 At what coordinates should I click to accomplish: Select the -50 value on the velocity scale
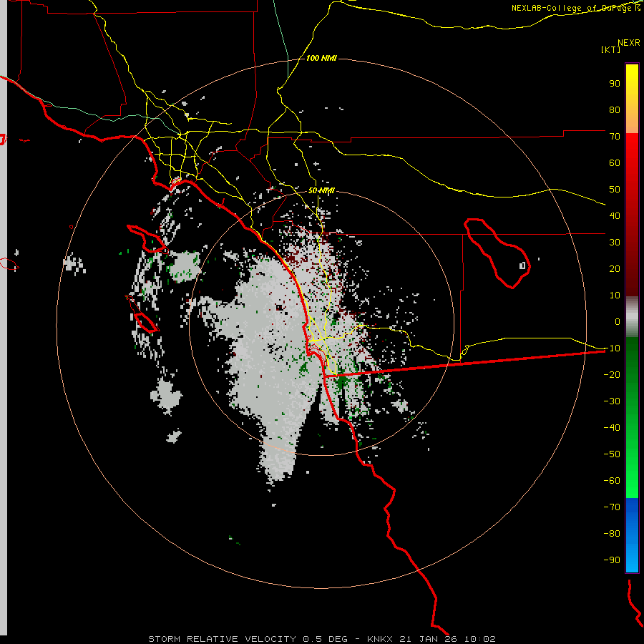pos(612,454)
